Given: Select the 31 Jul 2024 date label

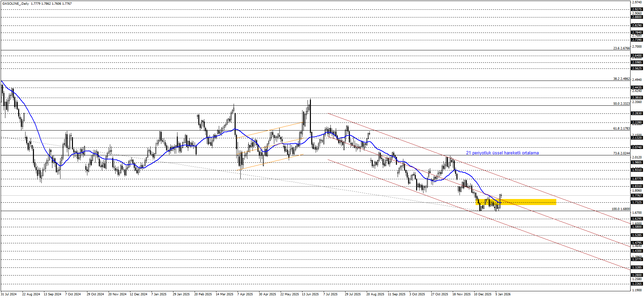Looking at the screenshot, I should (x=9, y=294).
